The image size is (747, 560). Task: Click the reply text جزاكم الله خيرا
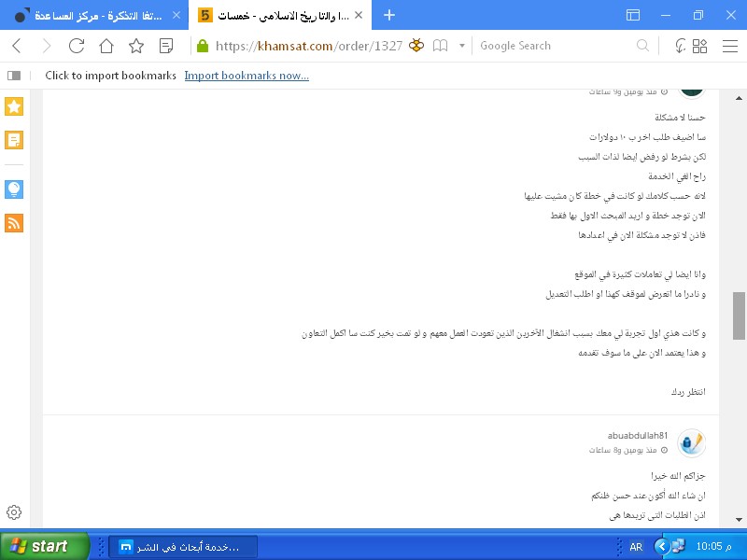678,476
